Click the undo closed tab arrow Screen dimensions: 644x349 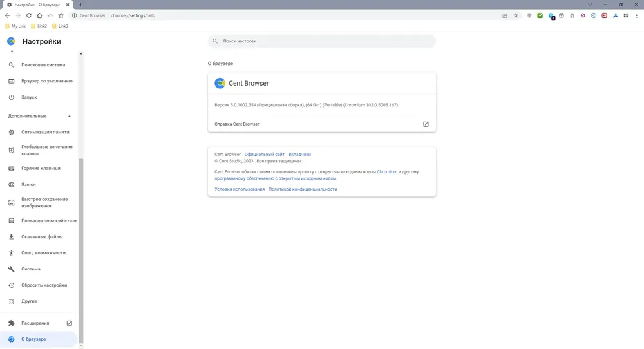coord(50,15)
